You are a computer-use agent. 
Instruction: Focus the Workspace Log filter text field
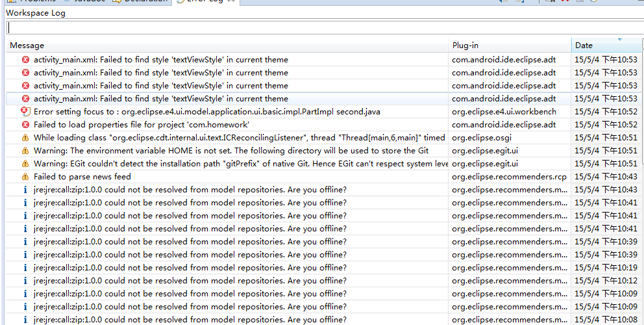pos(325,27)
